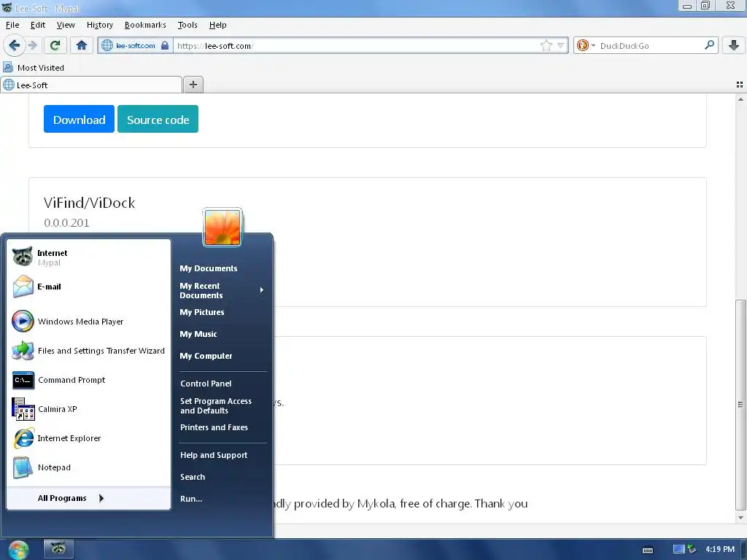Click the search magnifier icon
Image resolution: width=747 pixels, height=560 pixels.
pos(709,45)
